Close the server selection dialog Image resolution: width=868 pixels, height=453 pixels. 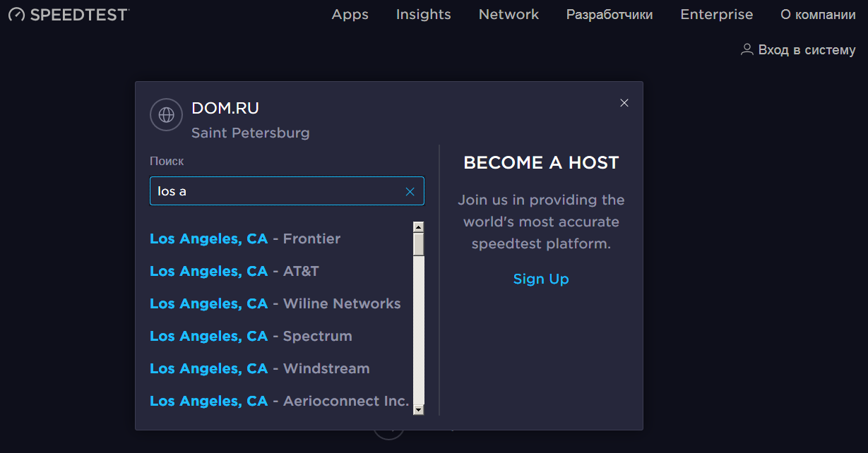click(624, 103)
